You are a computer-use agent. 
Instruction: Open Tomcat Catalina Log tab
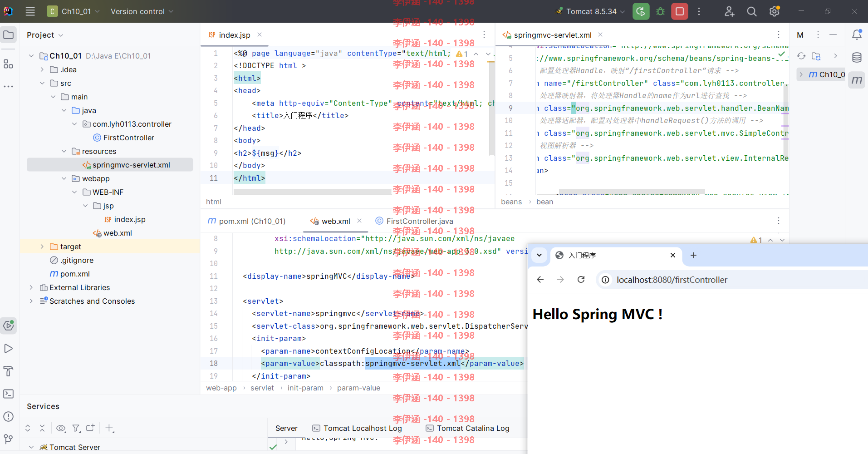click(467, 428)
